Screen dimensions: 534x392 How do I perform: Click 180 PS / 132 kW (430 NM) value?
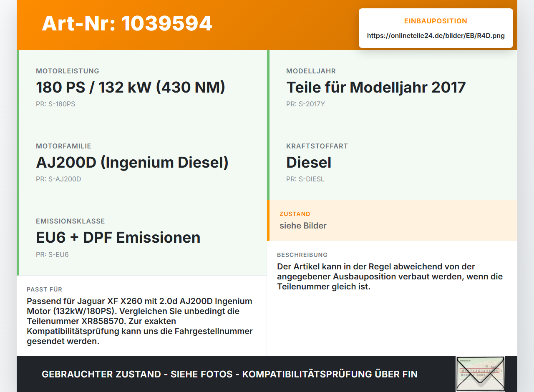point(131,87)
